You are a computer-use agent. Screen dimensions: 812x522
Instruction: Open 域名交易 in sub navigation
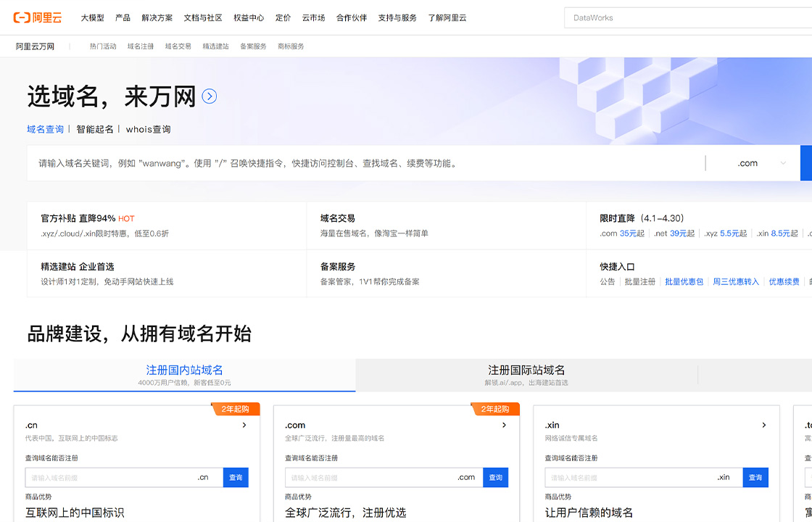click(x=178, y=46)
